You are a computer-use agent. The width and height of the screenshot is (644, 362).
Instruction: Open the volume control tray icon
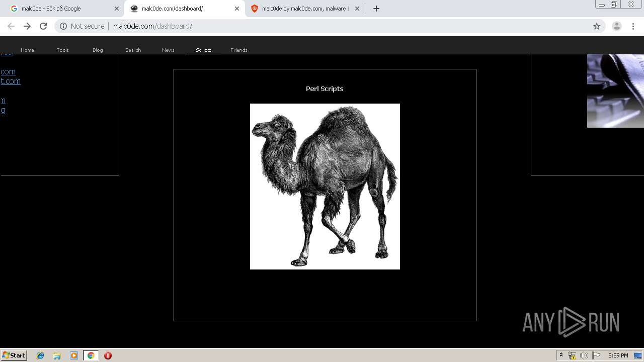[584, 355]
